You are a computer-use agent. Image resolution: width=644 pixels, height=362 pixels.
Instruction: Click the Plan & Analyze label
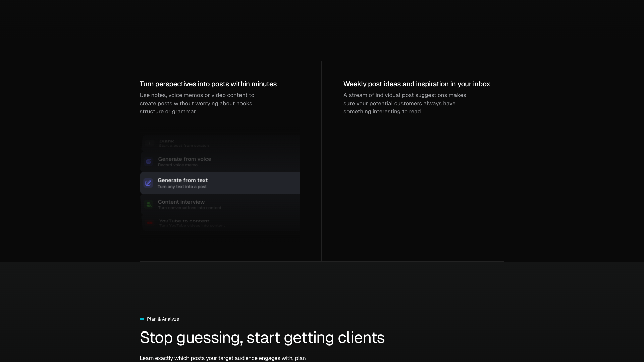click(x=163, y=319)
